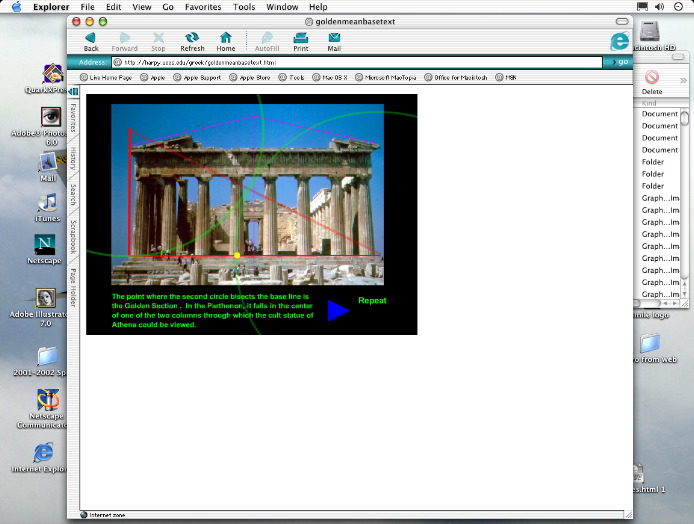Click the blue play arrow in the animation
This screenshot has width=694, height=524.
(339, 310)
